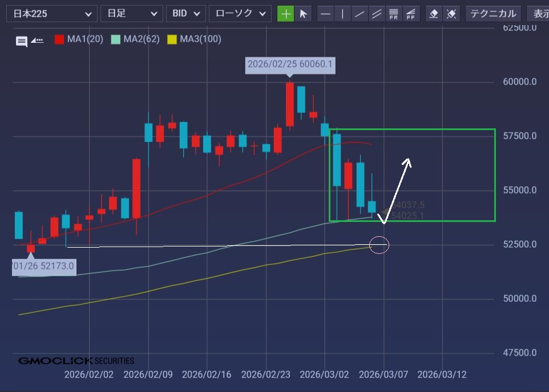The height and width of the screenshot is (392, 549).
Task: Open the テクニカル indicators menu
Action: point(493,14)
